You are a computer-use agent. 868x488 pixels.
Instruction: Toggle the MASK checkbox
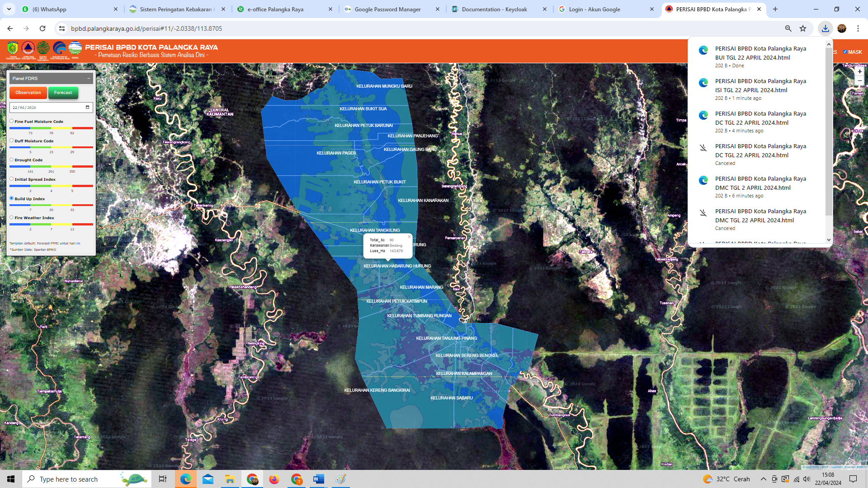point(845,52)
